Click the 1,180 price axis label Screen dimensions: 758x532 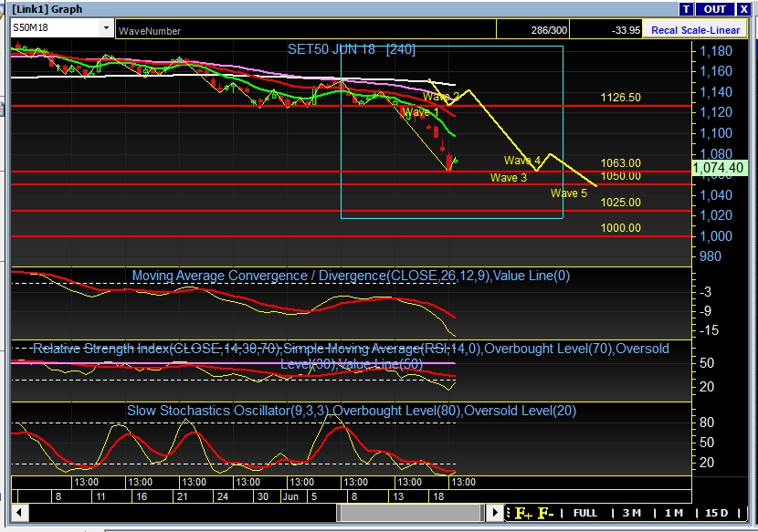pyautogui.click(x=716, y=51)
